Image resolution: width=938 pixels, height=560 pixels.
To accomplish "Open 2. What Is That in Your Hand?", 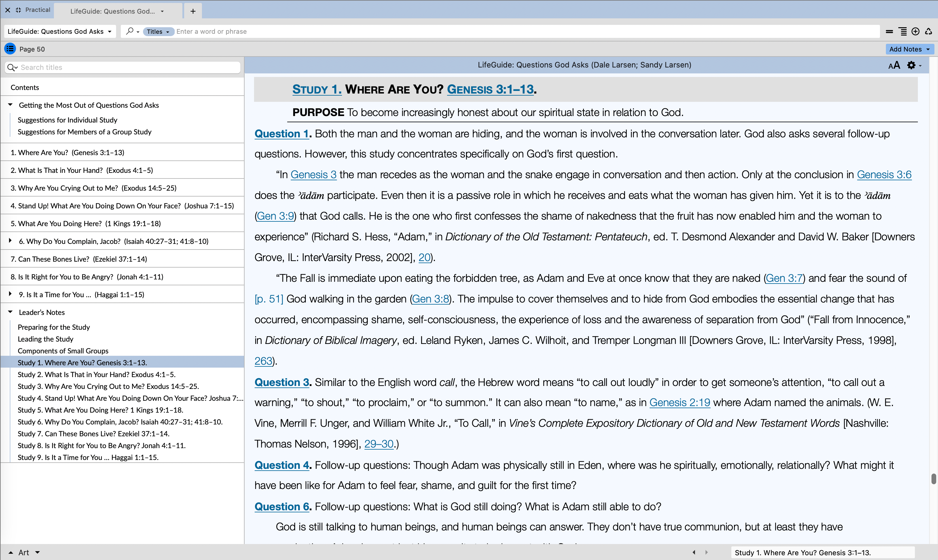I will pyautogui.click(x=123, y=170).
